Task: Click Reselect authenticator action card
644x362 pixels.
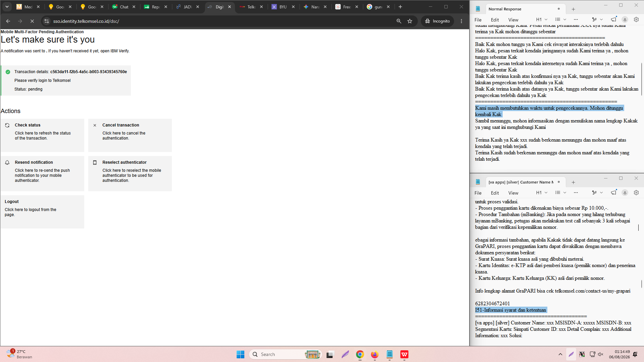Action: coord(130,173)
